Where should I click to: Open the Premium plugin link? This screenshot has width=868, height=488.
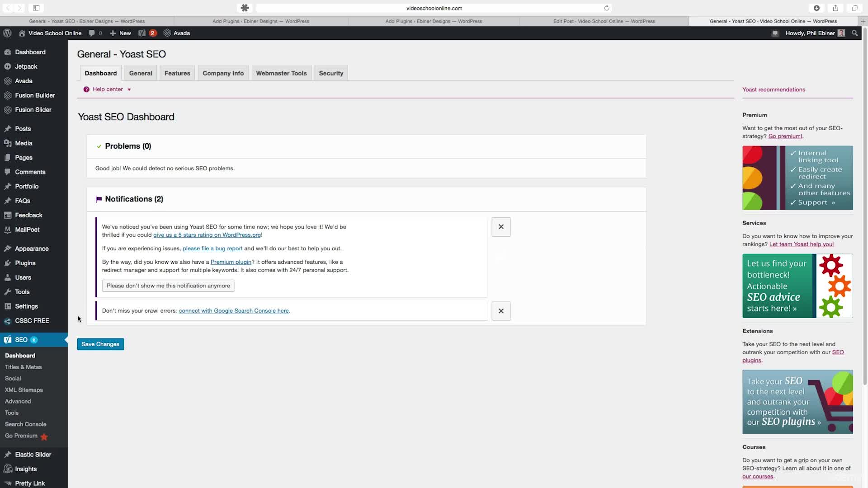point(231,262)
